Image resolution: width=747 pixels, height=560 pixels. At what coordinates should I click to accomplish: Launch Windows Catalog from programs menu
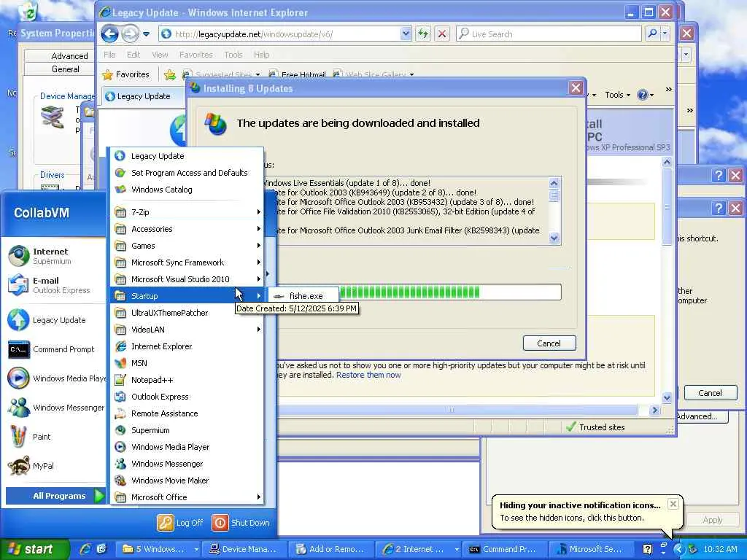(x=187, y=189)
